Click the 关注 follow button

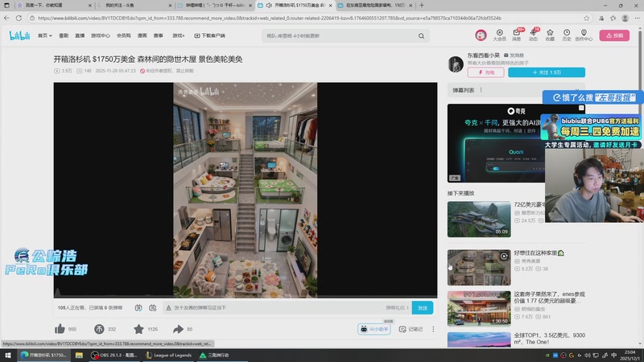coord(547,72)
